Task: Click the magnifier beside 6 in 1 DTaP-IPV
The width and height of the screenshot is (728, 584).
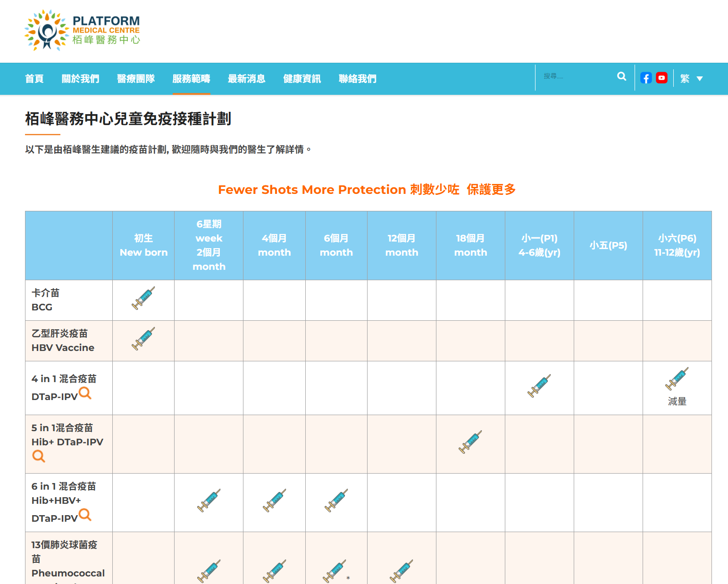Action: [85, 515]
